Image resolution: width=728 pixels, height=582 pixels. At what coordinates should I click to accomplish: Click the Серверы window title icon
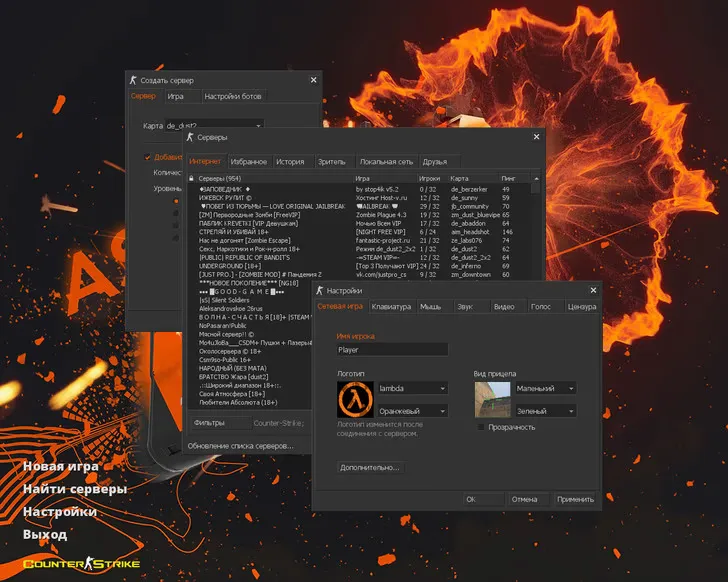click(x=190, y=136)
